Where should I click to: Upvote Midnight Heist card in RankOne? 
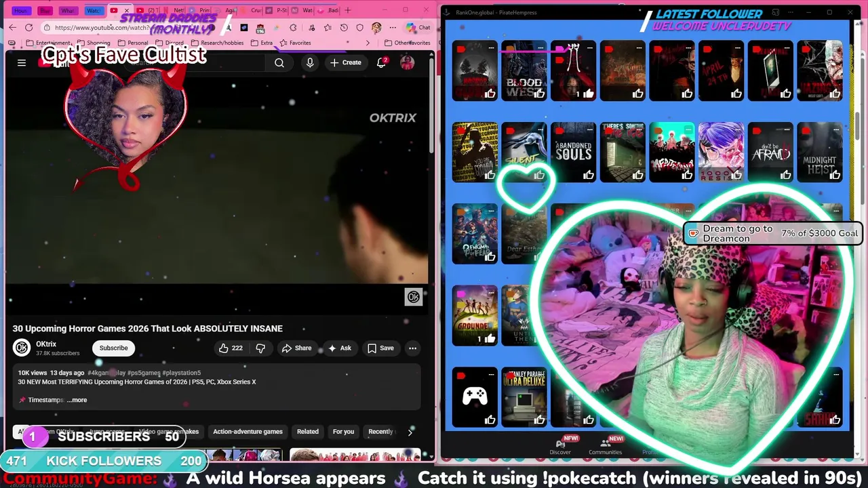point(835,176)
